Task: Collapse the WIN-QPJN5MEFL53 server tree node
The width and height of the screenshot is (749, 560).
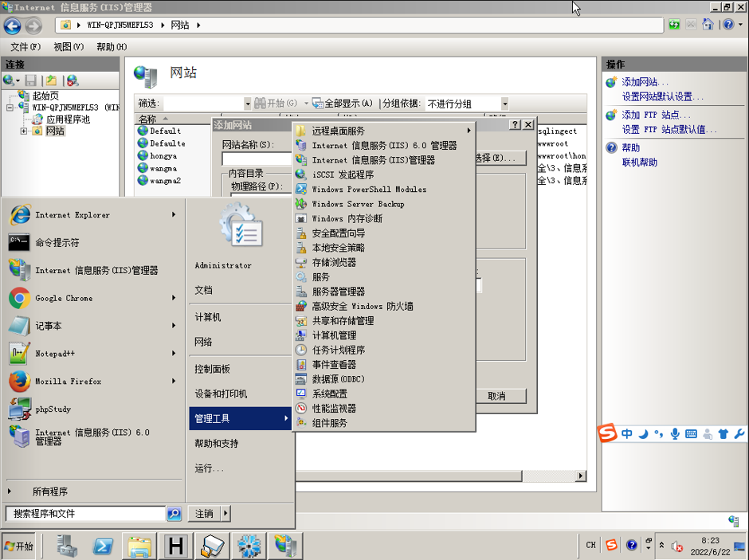Action: click(10, 108)
